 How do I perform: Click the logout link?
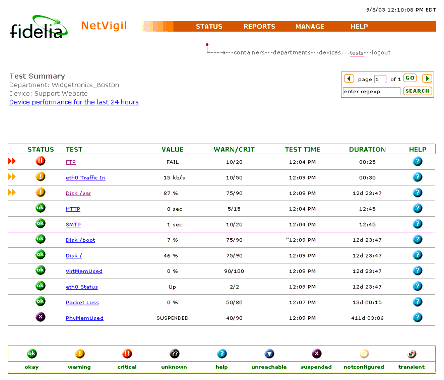point(381,53)
